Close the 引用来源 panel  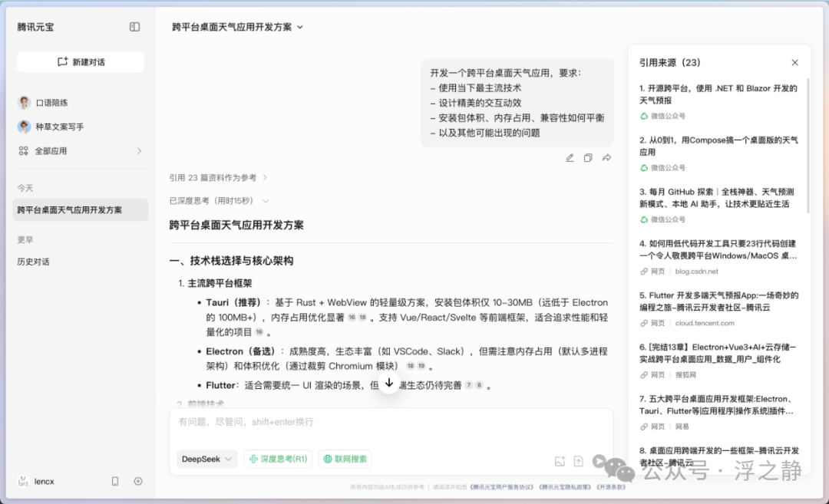click(794, 62)
